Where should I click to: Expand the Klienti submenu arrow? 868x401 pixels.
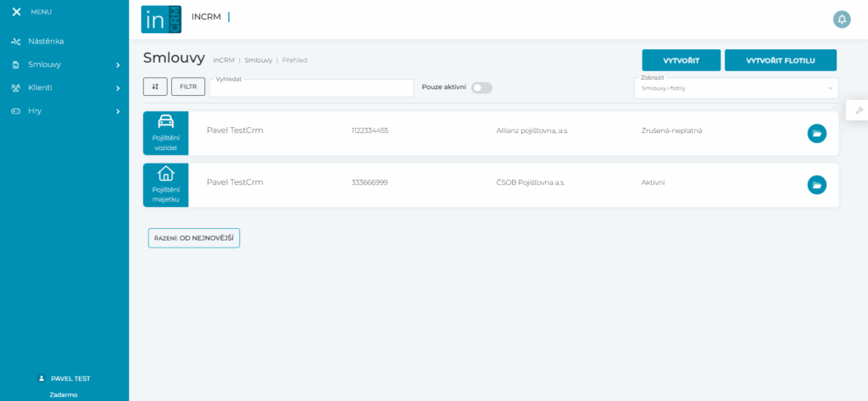[x=118, y=87]
